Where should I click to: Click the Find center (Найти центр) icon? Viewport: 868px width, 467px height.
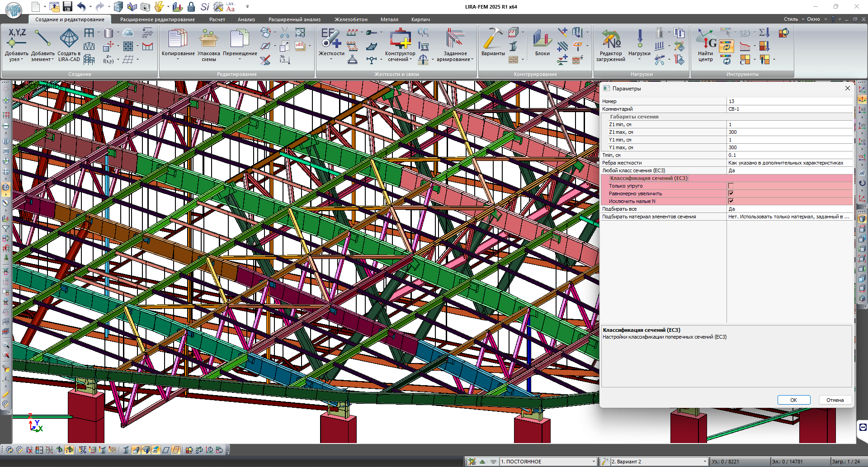pos(705,39)
